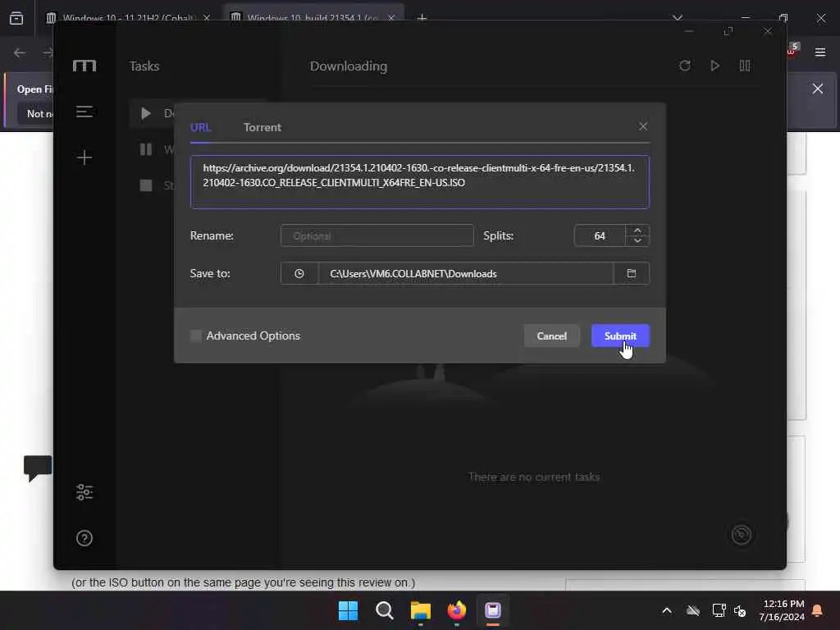Switch to Windows 10 - 11 21H2 browser tab
The image size is (840, 630).
point(128,18)
